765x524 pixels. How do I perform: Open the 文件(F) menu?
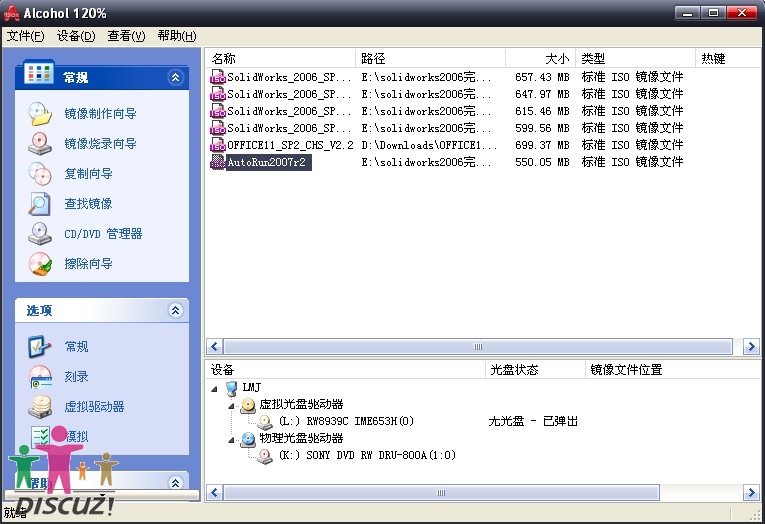coord(25,36)
